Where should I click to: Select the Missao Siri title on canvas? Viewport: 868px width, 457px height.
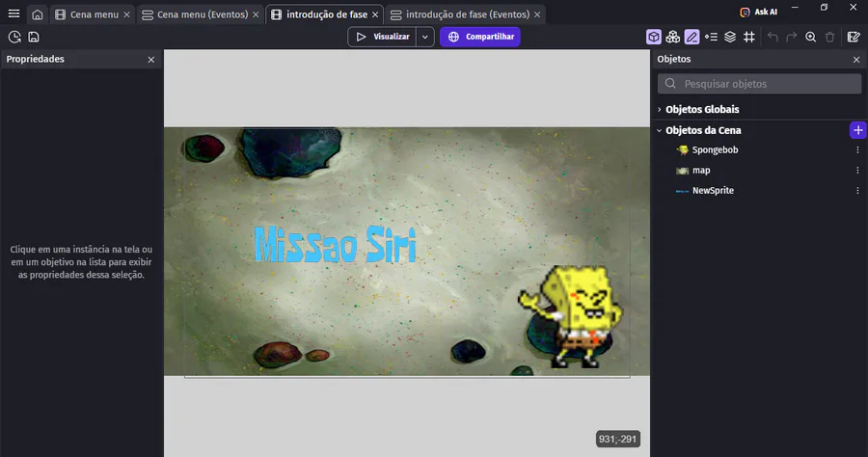[335, 244]
